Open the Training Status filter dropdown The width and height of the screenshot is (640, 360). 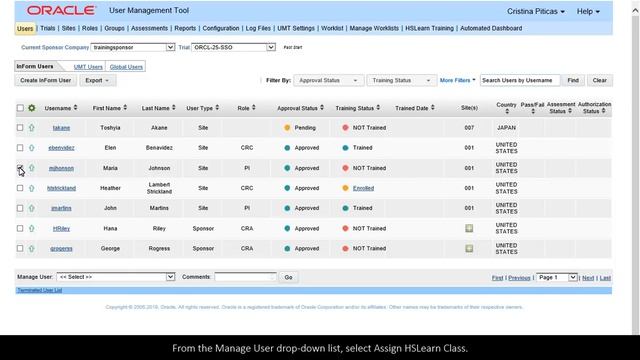tap(401, 80)
